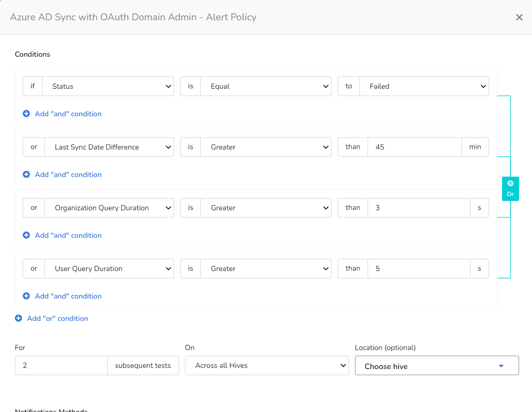Edit the subsequent tests count field
This screenshot has height=412, width=532.
click(x=61, y=365)
